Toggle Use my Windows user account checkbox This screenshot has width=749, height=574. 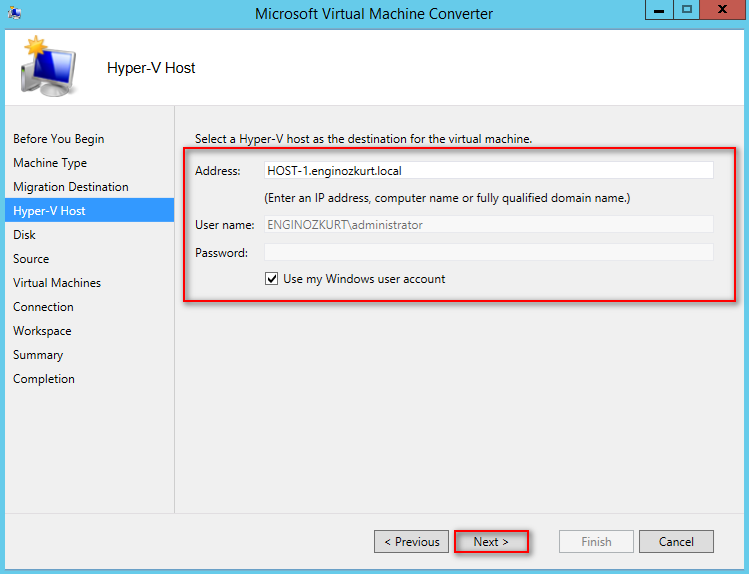(x=271, y=279)
